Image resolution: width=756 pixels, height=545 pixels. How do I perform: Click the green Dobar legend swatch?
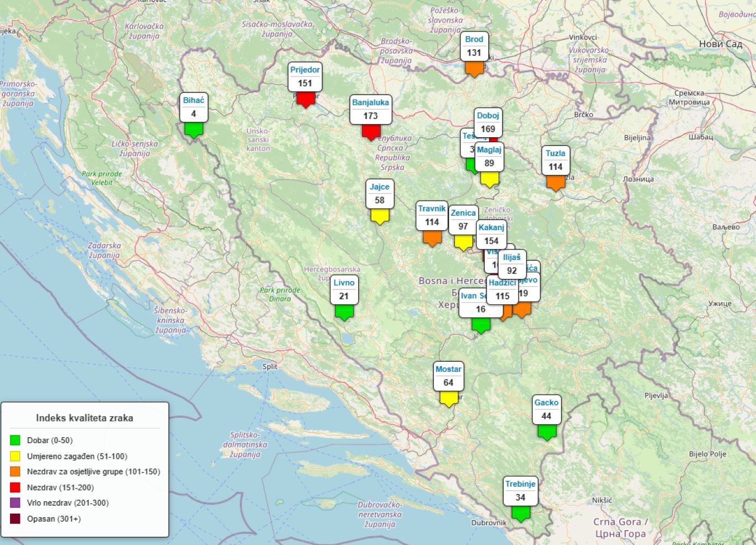tap(15, 440)
